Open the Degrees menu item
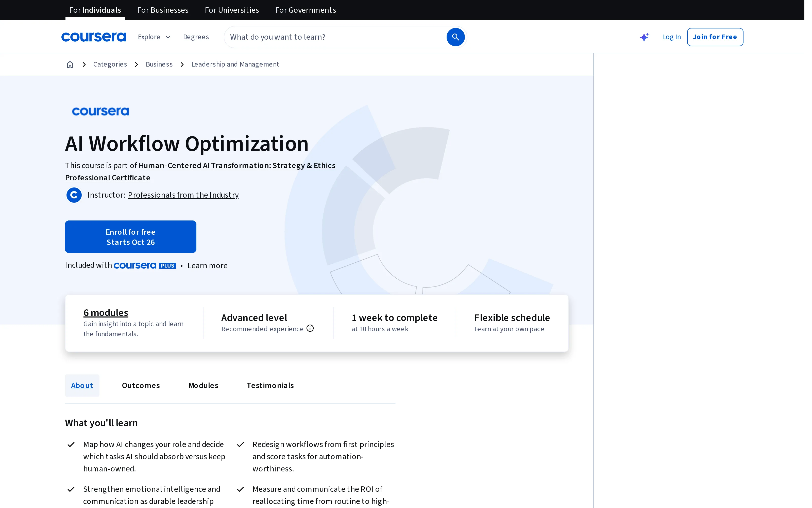812x508 pixels. pyautogui.click(x=196, y=37)
